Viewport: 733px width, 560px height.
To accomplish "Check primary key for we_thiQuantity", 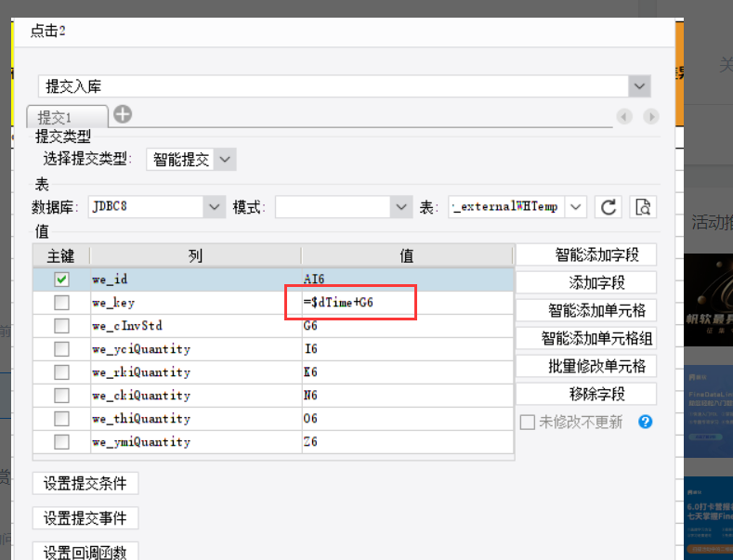I will click(61, 418).
